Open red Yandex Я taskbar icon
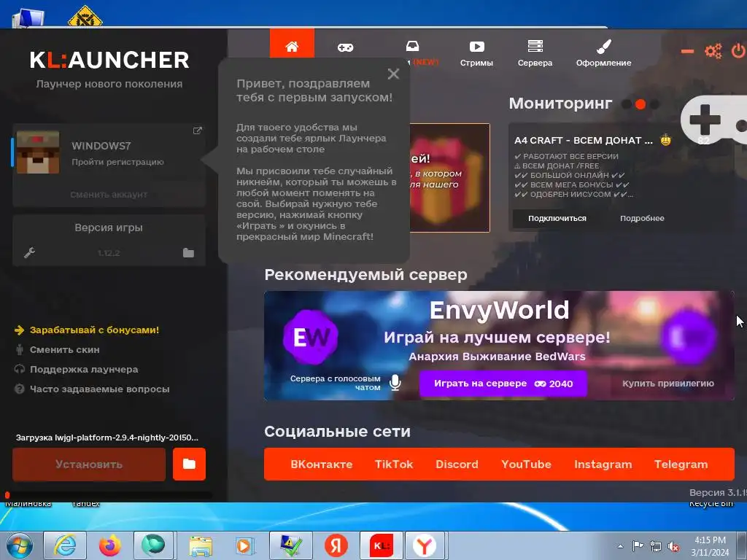This screenshot has width=747, height=560. (x=336, y=545)
